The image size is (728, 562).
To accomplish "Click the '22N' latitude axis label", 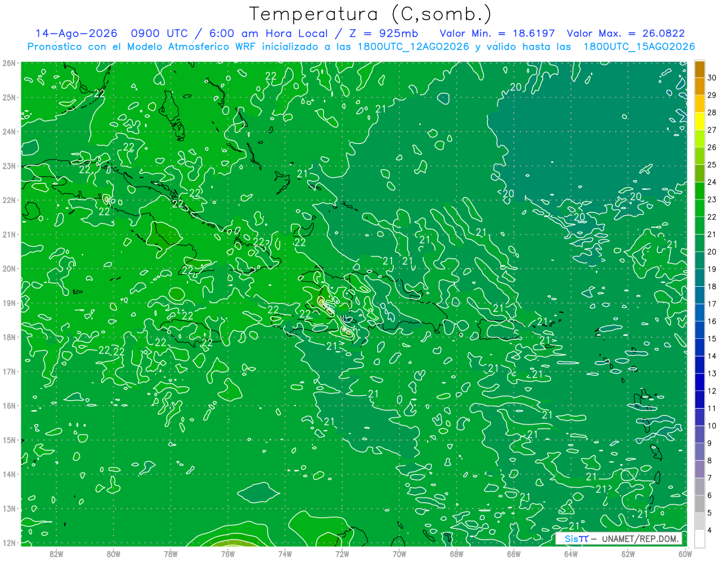I will coord(8,200).
